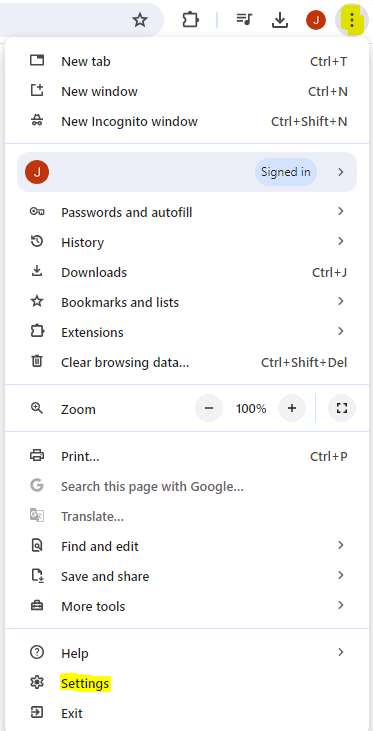Viewport: 373px width, 731px height.
Task: Open the media controls toolbar icon
Action: click(244, 20)
